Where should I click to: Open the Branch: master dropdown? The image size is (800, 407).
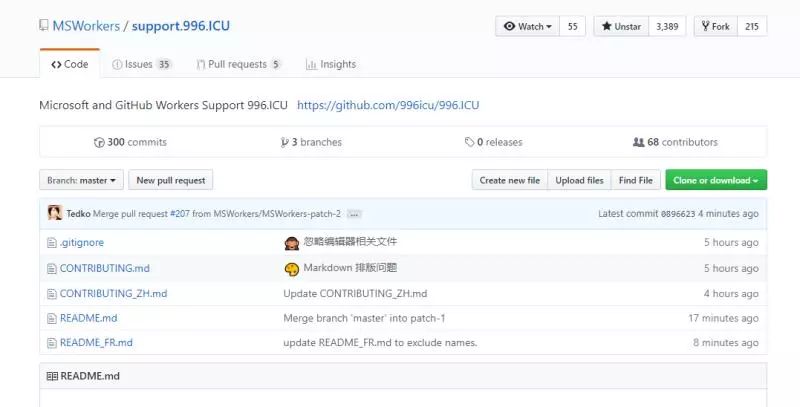point(82,180)
